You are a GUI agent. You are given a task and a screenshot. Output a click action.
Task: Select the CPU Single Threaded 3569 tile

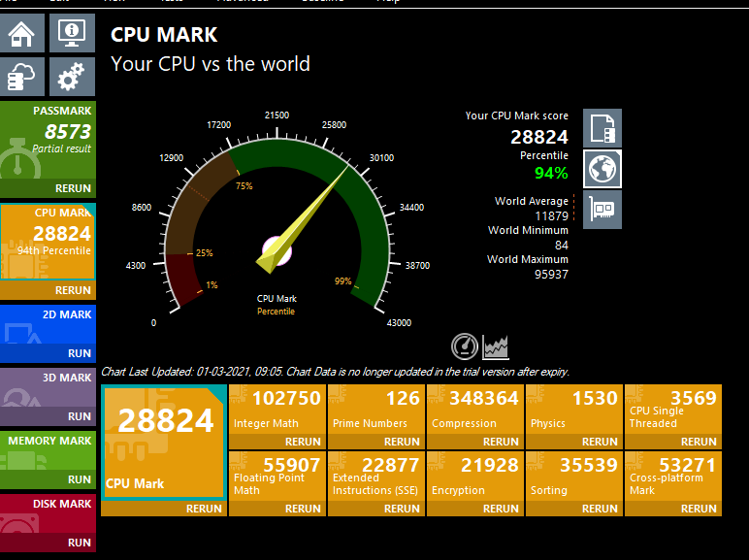tap(673, 410)
